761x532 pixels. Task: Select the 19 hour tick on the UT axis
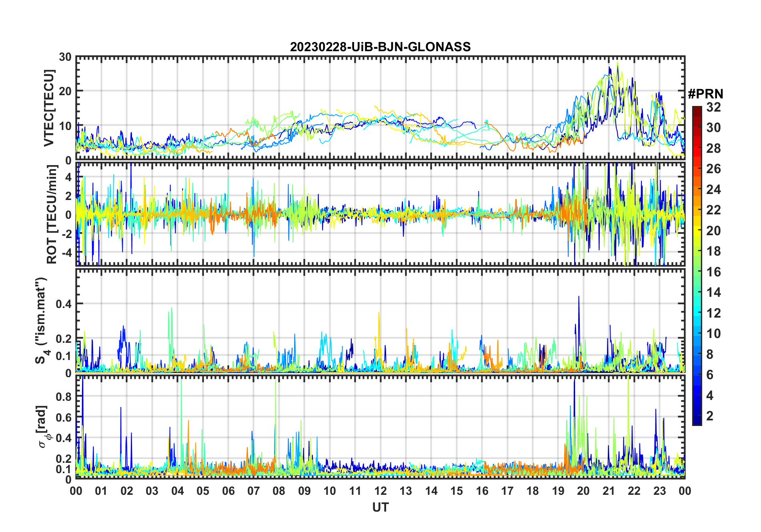click(x=558, y=491)
